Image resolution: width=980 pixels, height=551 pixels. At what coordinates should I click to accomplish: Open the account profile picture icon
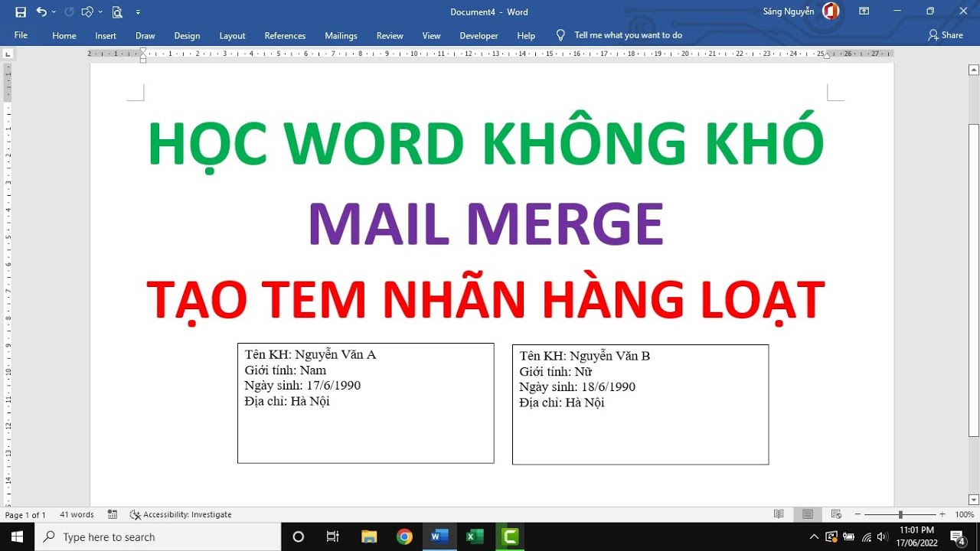(831, 11)
